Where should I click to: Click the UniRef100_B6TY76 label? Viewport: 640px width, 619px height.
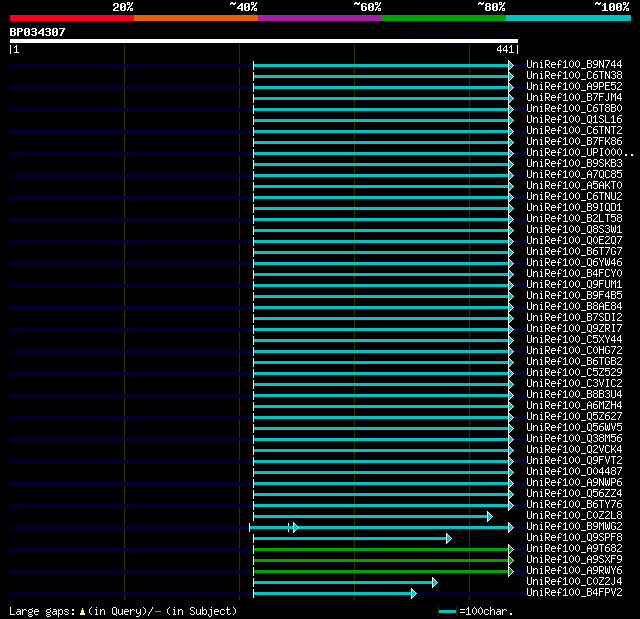coord(574,505)
